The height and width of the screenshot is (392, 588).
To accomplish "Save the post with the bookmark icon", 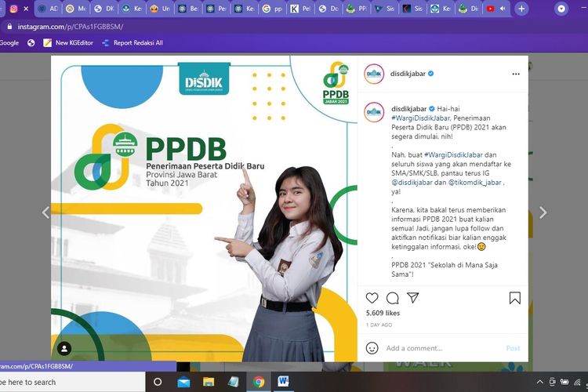I will (514, 298).
